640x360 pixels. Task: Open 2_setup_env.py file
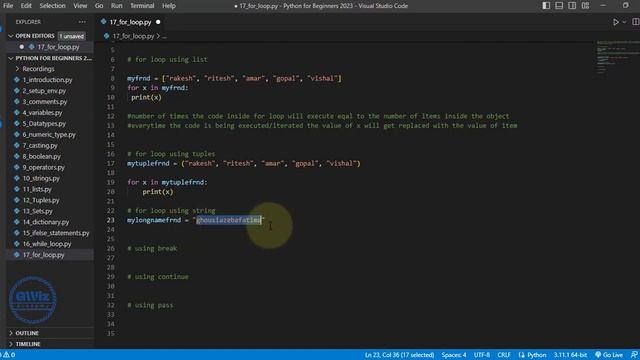pos(44,91)
